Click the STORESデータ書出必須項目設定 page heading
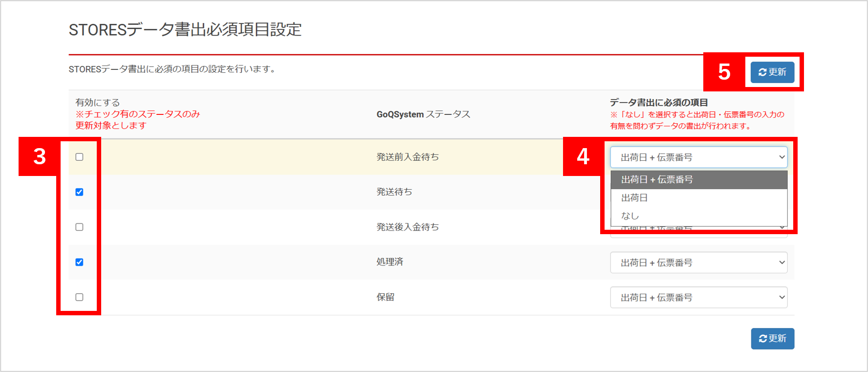Image resolution: width=868 pixels, height=372 pixels. 185,30
